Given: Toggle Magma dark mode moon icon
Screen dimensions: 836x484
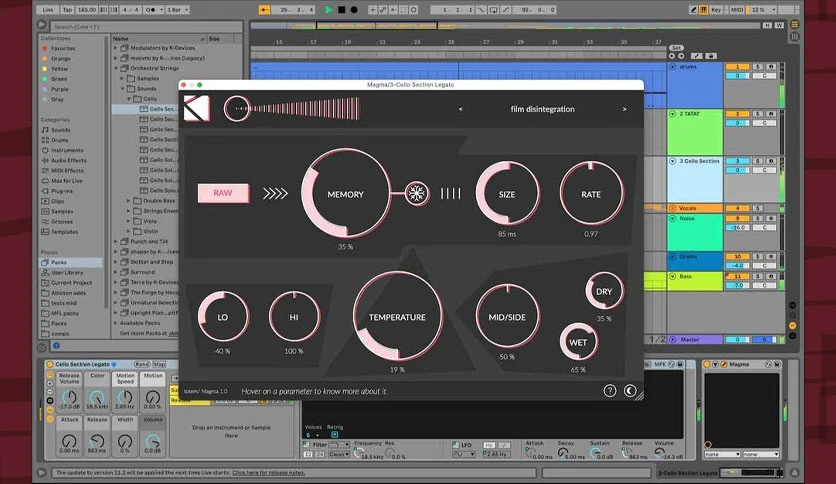Looking at the screenshot, I should (x=630, y=391).
